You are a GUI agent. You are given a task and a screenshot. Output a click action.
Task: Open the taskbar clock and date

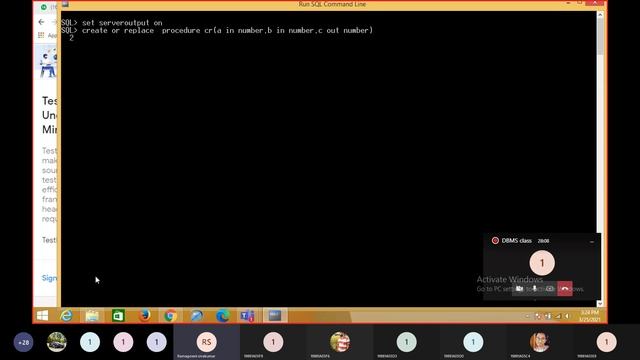pyautogui.click(x=589, y=316)
